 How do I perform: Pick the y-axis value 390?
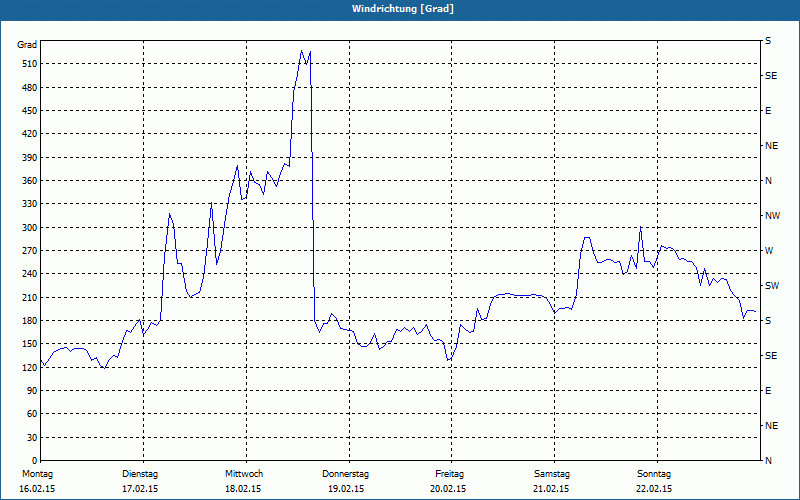click(x=30, y=158)
